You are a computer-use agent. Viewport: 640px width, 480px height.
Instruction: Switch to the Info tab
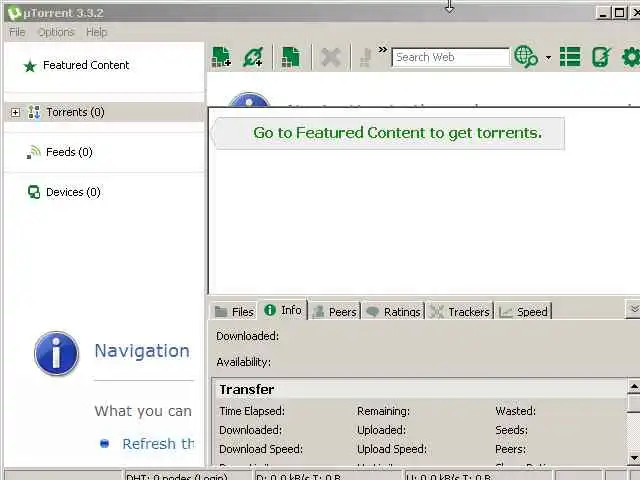[283, 310]
